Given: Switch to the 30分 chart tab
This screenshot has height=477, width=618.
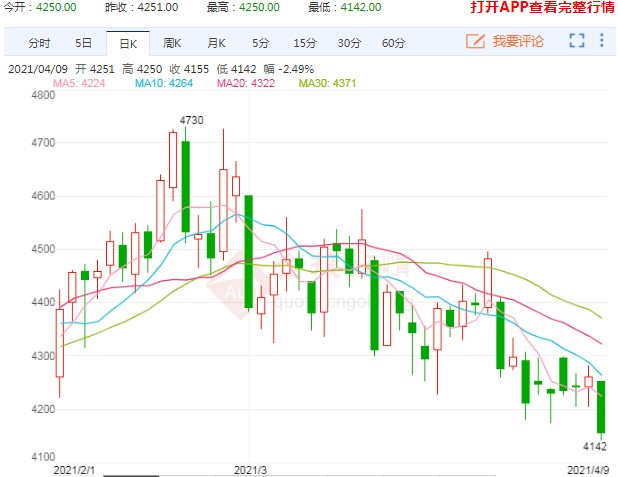Looking at the screenshot, I should coord(349,43).
